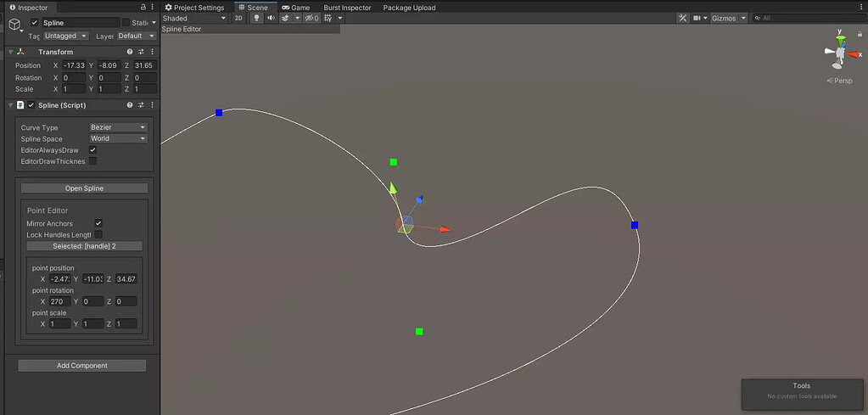Open the Scene view kebab menu at top right
Image resolution: width=868 pixels, height=415 pixels.
point(863,7)
